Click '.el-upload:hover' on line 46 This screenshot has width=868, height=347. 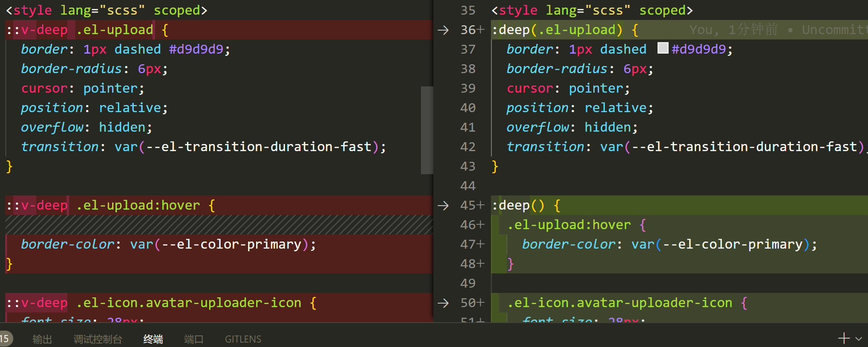click(x=569, y=225)
